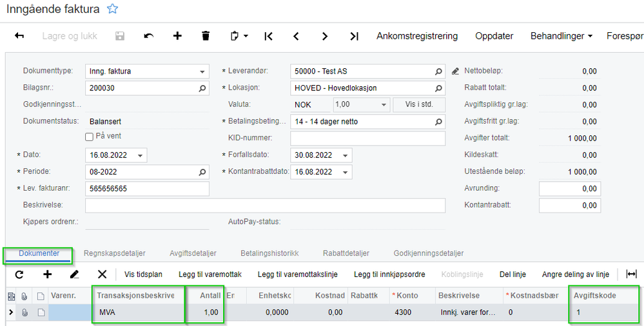Screen dimensions: 644x326
Task: Click Legg til innkjøpsordre
Action: coord(389,274)
